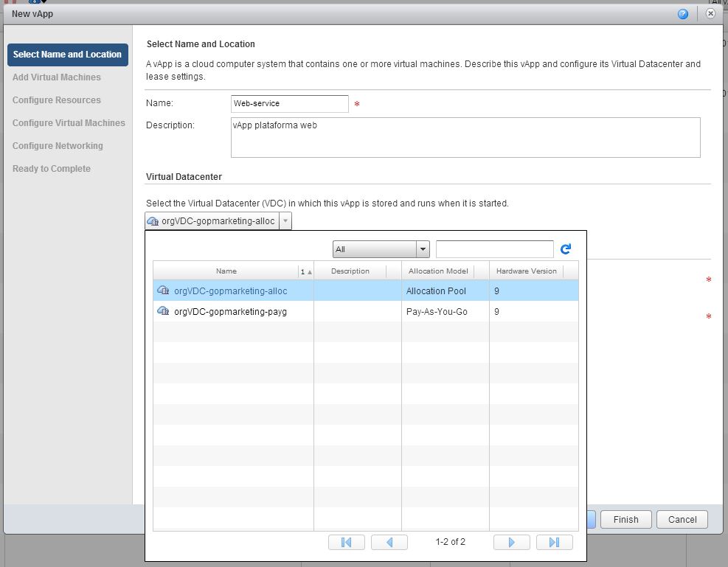The image size is (728, 567).
Task: Go to the next page of results
Action: (512, 542)
